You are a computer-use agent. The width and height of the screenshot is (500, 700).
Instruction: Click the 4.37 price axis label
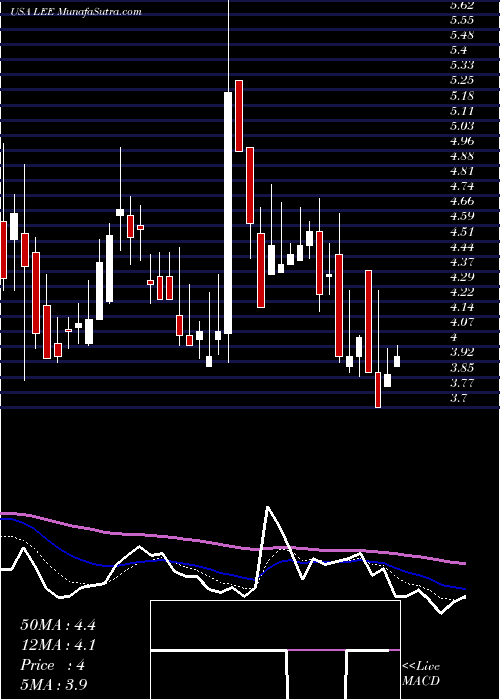[462, 262]
